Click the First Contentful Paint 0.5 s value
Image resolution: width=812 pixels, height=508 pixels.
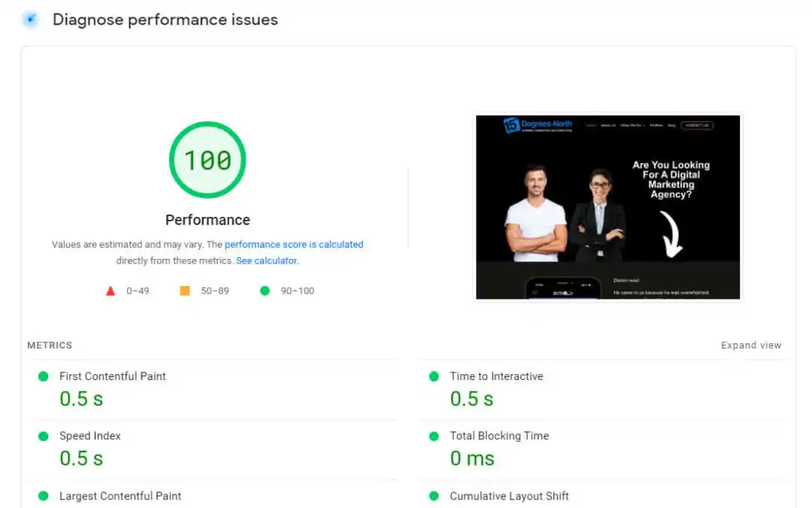click(x=81, y=399)
